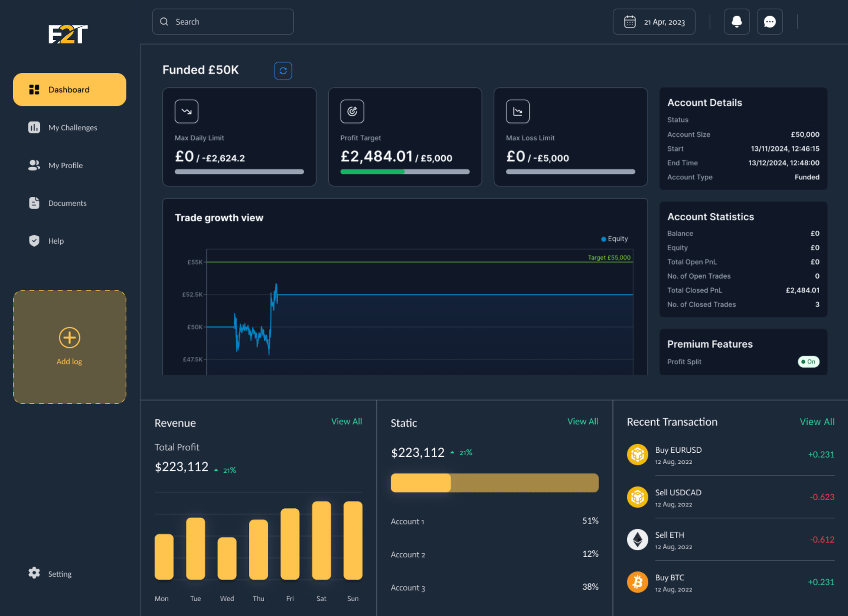Screen dimensions: 848x616
Task: Click the Profit Target bullseye icon
Action: point(352,111)
